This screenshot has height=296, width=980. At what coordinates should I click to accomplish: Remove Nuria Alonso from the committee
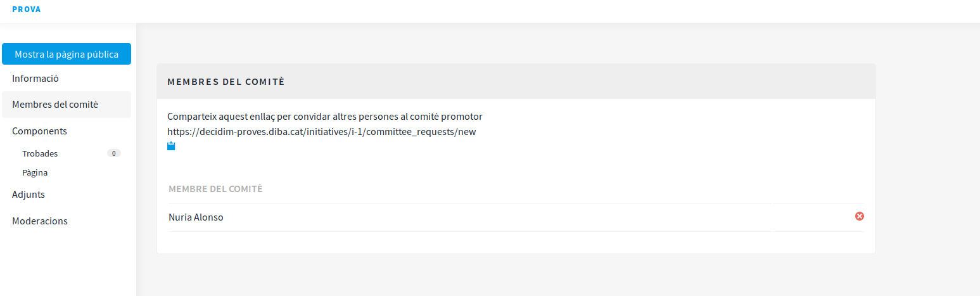point(860,216)
